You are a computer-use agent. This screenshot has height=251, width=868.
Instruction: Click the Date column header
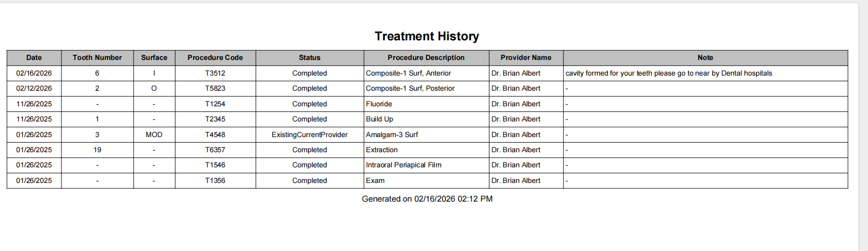(x=34, y=57)
